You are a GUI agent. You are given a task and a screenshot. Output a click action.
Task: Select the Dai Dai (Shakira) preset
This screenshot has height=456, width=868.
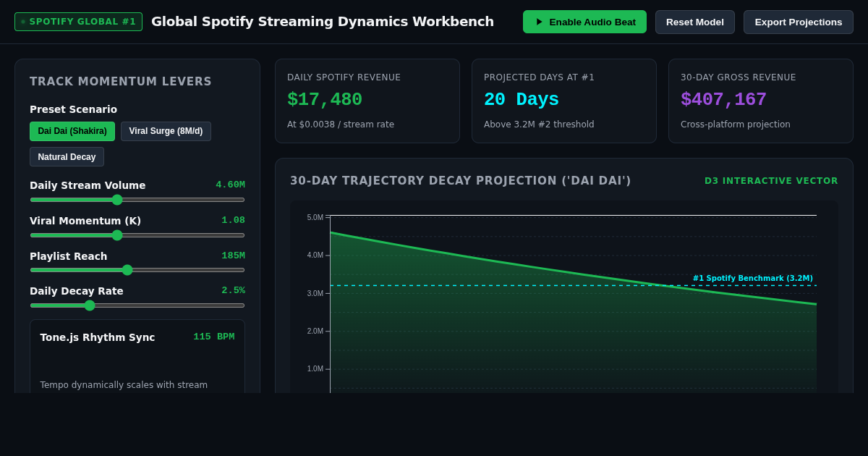click(x=72, y=131)
